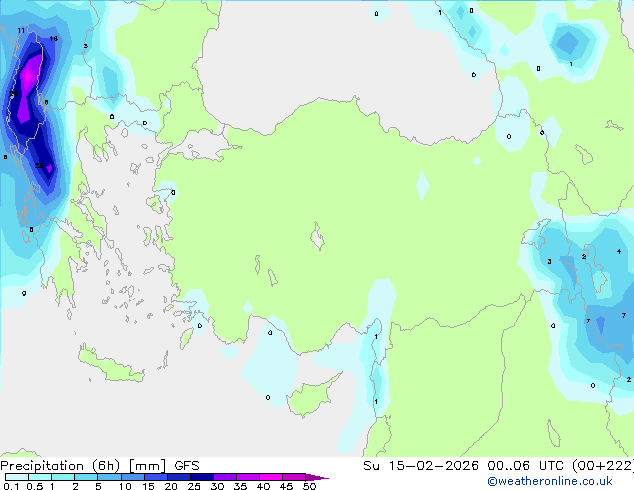Click the '16' precipitation value on map
The image size is (634, 490).
tap(53, 38)
